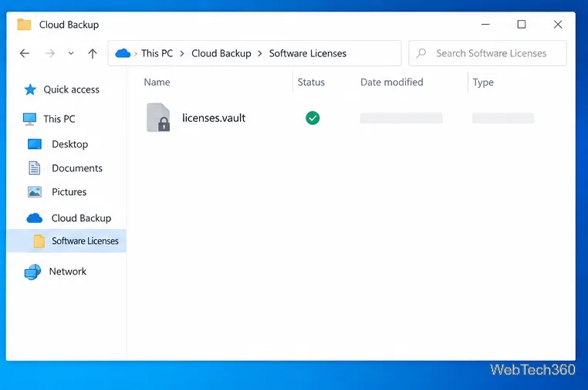Click the Cloud Backup cloud icon in sidebar
The height and width of the screenshot is (390, 588).
click(x=35, y=217)
